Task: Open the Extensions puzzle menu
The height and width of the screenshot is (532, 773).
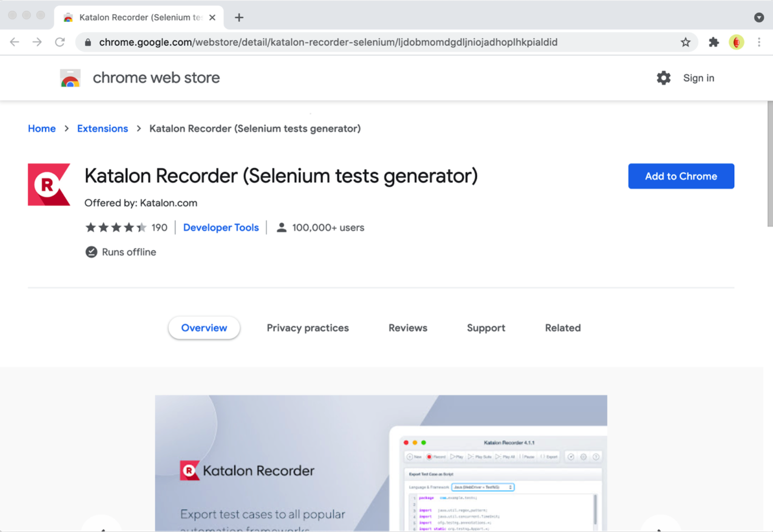Action: [x=714, y=42]
